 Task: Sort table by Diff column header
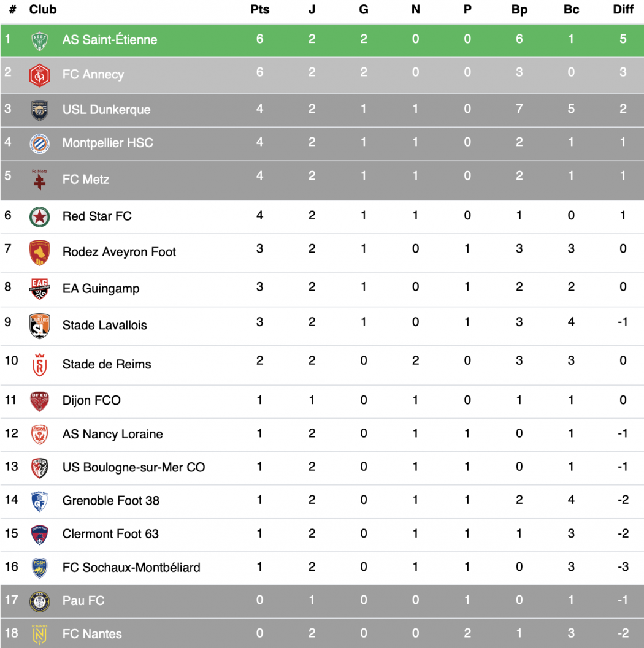(x=623, y=10)
